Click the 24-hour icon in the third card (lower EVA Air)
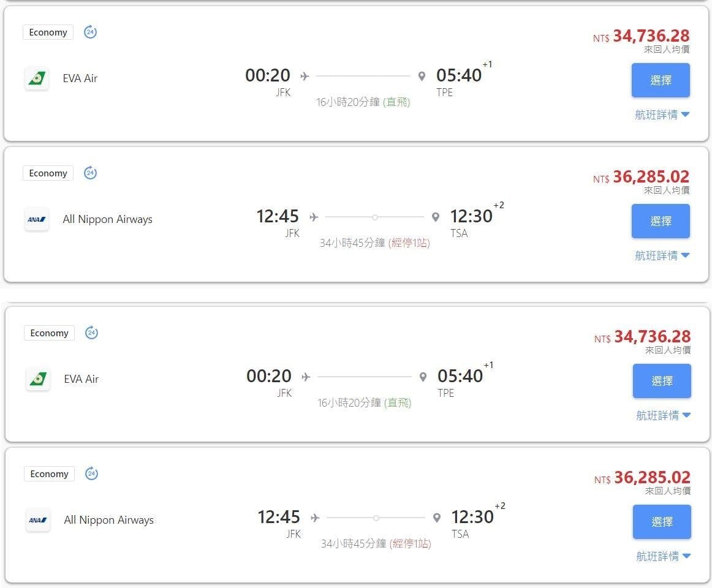This screenshot has width=712, height=588. [91, 333]
